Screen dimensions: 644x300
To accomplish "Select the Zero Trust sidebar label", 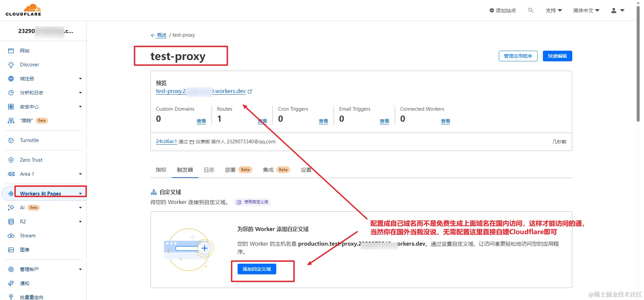I will click(31, 160).
